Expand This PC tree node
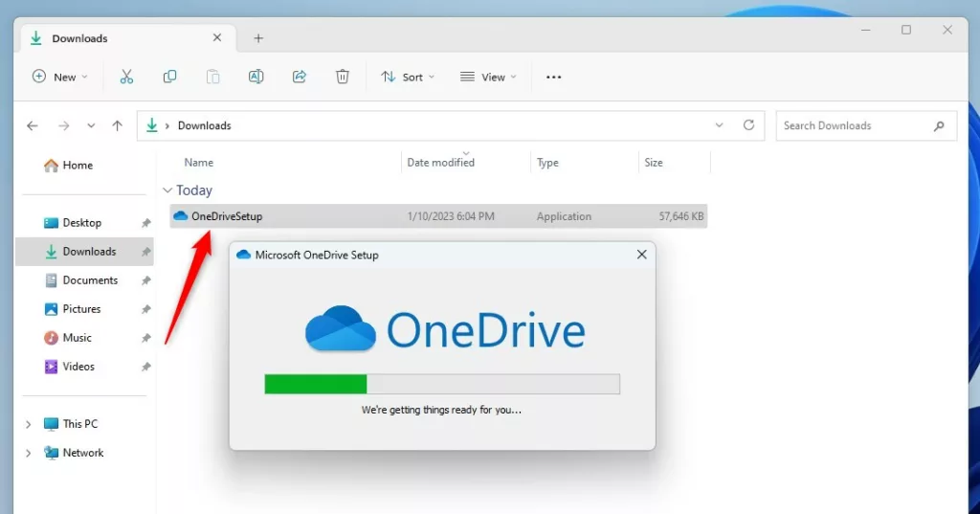This screenshot has height=514, width=980. point(28,424)
